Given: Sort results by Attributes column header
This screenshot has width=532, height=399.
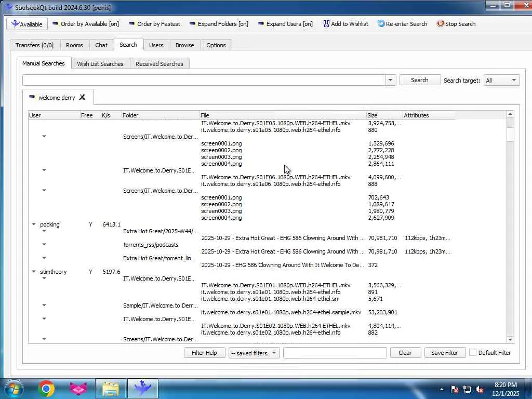Looking at the screenshot, I should [429, 115].
